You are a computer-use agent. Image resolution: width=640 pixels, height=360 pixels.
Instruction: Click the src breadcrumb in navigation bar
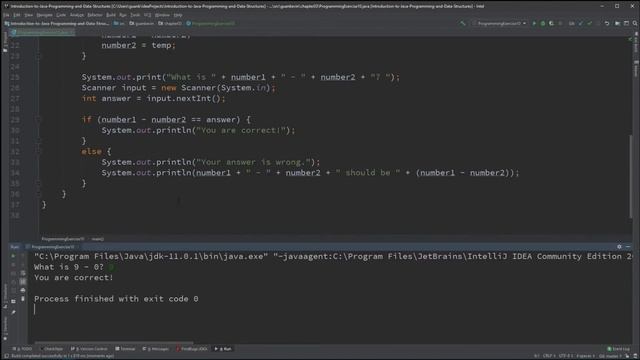pos(119,24)
